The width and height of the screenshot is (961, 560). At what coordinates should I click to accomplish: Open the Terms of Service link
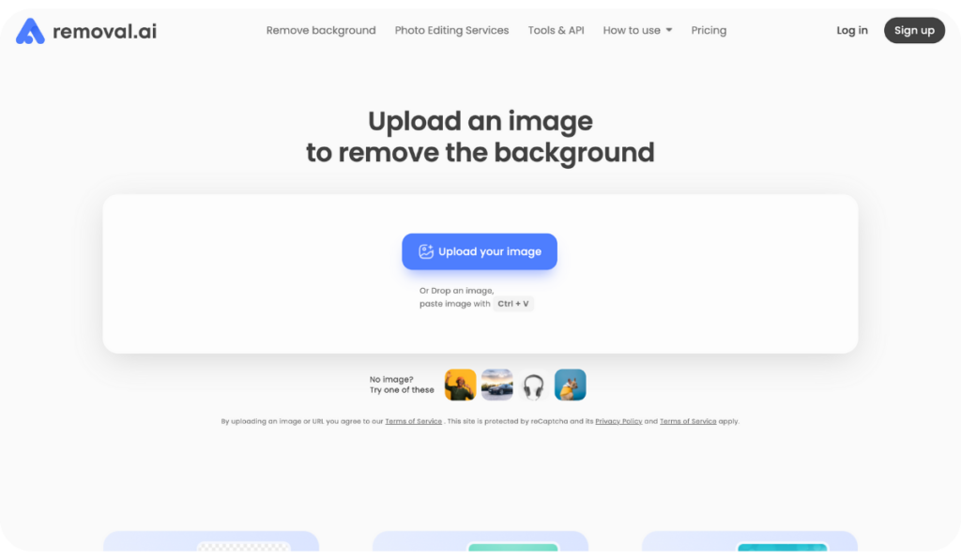[x=413, y=421]
